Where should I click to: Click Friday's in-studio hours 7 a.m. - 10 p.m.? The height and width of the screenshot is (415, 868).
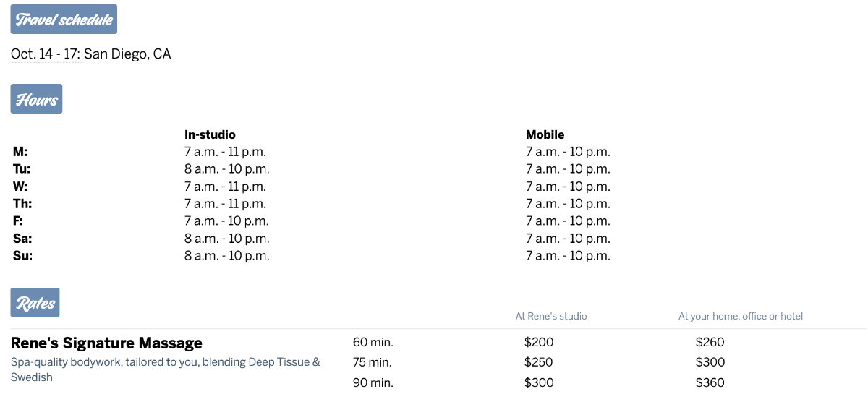pos(226,221)
